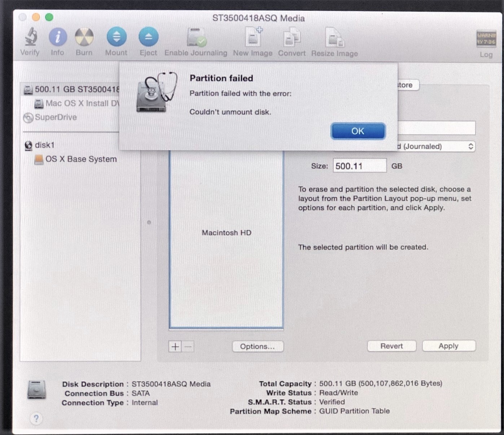The height and width of the screenshot is (435, 504).
Task: Click "The selected partition will be created." text
Action: tap(363, 247)
